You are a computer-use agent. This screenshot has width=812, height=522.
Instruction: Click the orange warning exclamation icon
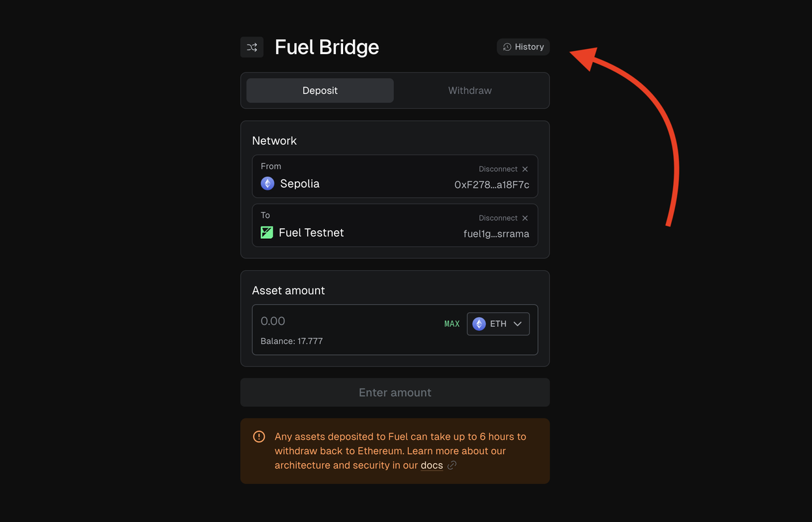coord(259,437)
